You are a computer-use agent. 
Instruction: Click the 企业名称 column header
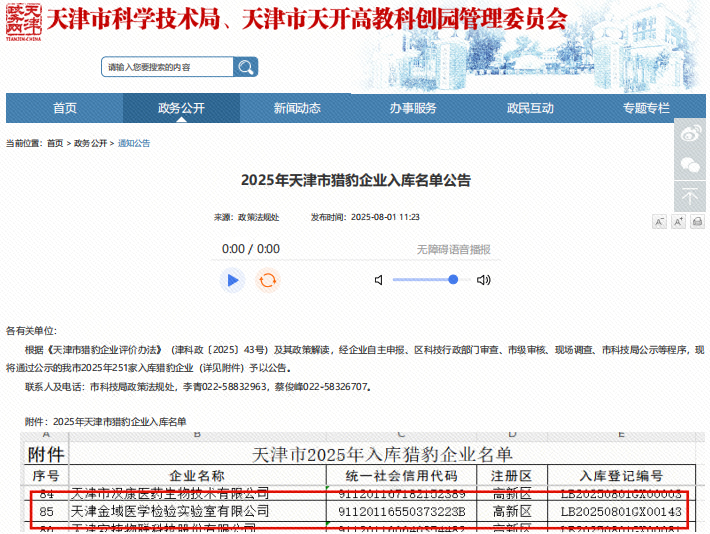(x=197, y=476)
